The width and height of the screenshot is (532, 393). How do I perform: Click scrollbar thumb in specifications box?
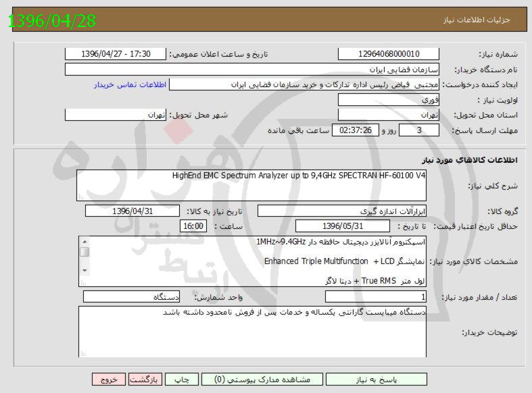84,252
